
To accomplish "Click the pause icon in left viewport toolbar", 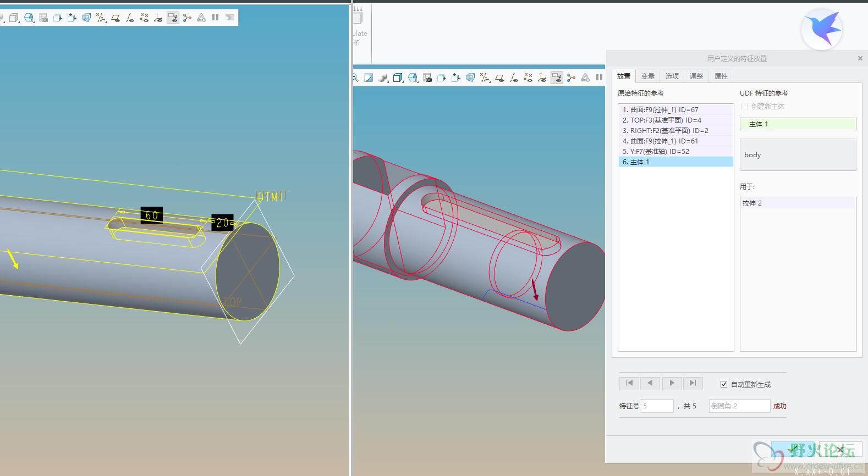I will (x=215, y=18).
